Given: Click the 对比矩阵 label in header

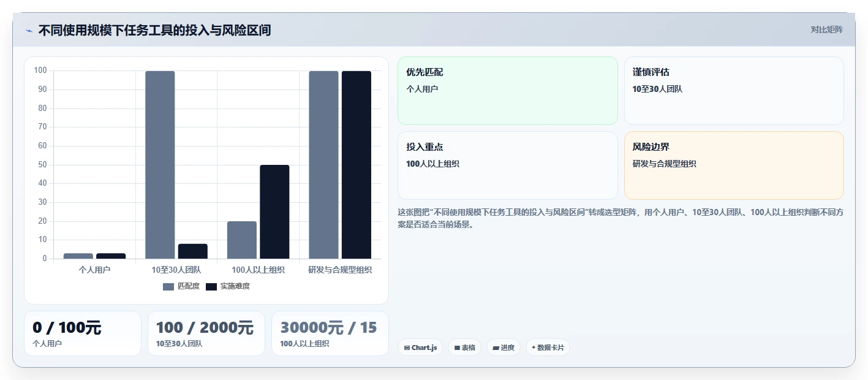Looking at the screenshot, I should click(827, 29).
